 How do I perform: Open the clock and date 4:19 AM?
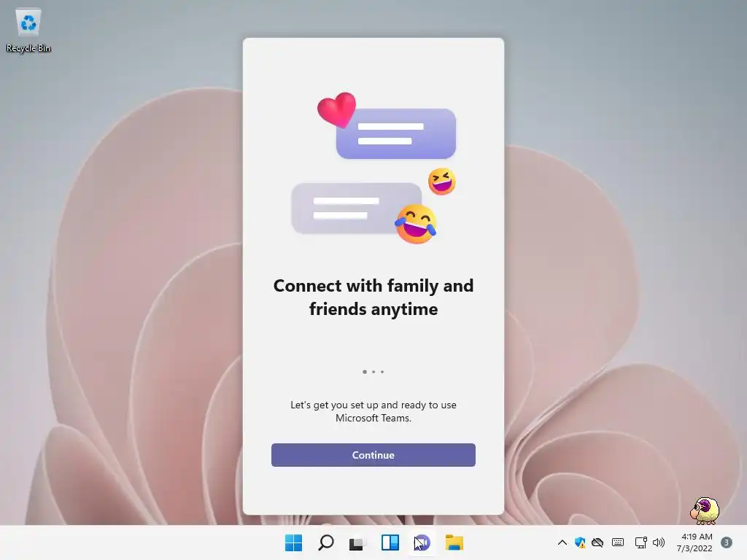point(694,542)
